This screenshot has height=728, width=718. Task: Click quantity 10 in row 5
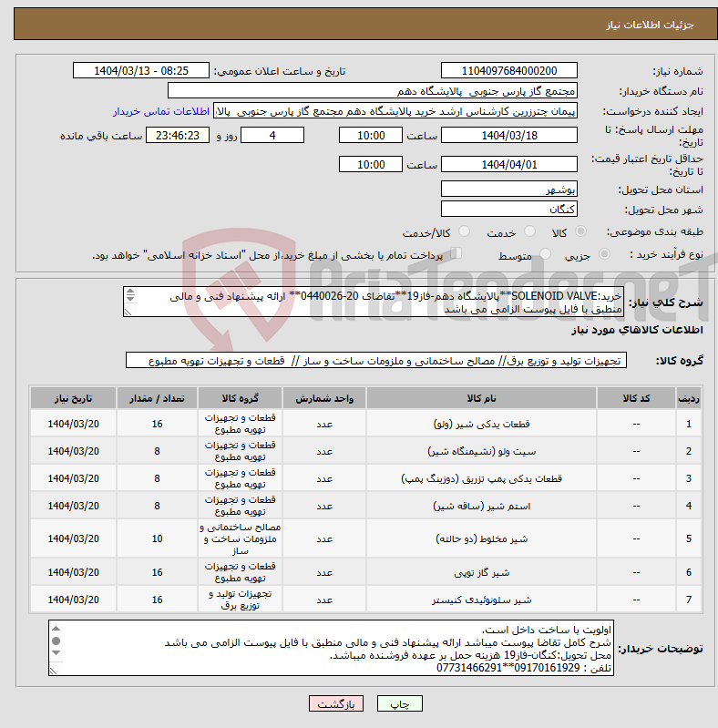pos(157,538)
